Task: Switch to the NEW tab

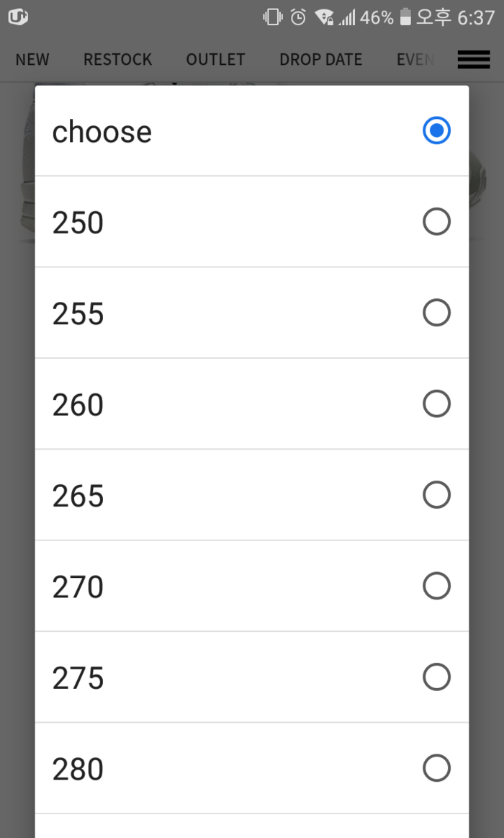Action: [x=32, y=60]
